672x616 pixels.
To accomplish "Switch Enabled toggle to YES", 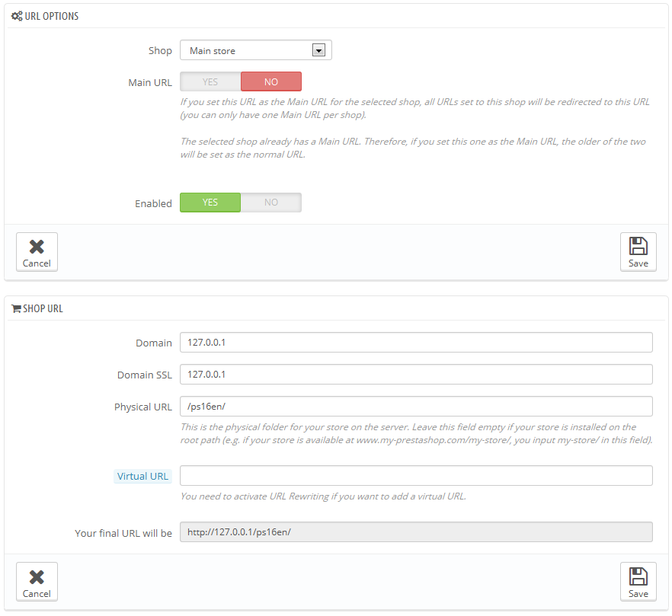I will pyautogui.click(x=210, y=203).
